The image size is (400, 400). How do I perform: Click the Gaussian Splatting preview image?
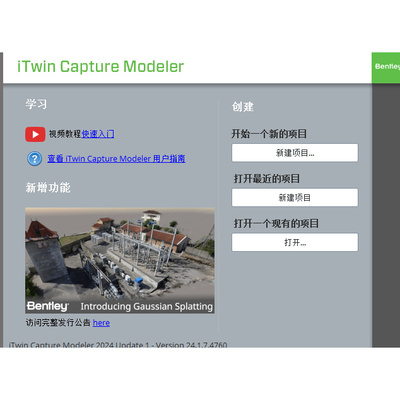tap(120, 261)
